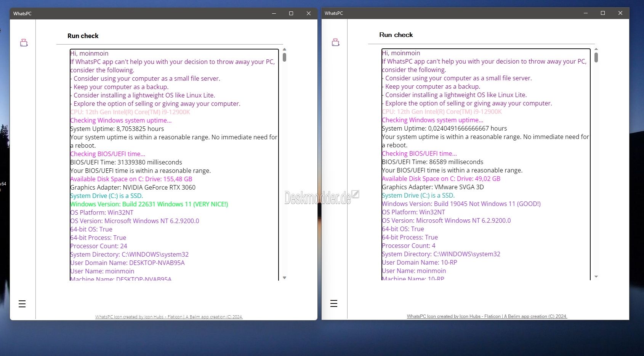Minimize the left WhatsPC window
644x356 pixels.
[x=274, y=13]
